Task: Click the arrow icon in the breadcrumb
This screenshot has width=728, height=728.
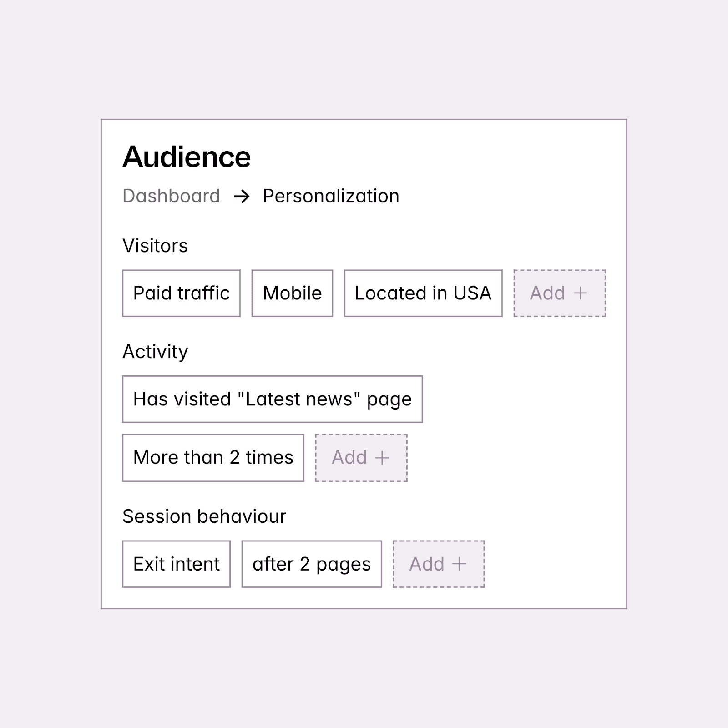Action: pos(242,196)
